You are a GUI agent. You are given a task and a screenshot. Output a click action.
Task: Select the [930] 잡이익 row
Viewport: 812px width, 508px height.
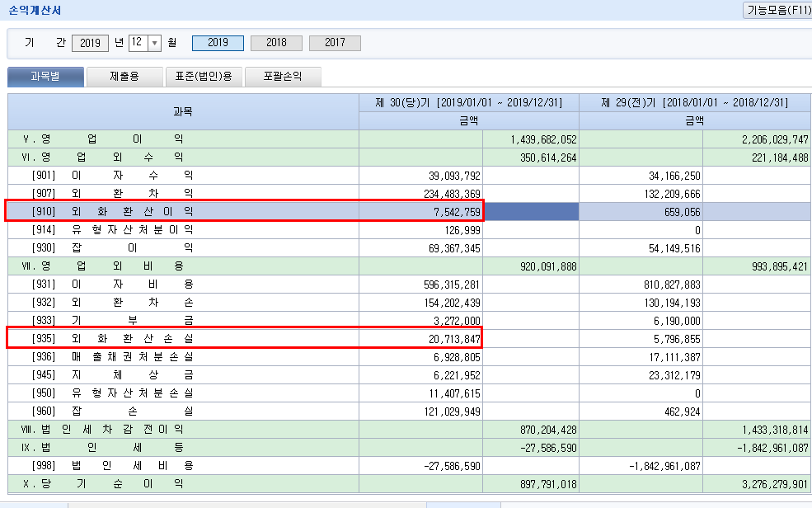coord(409,248)
